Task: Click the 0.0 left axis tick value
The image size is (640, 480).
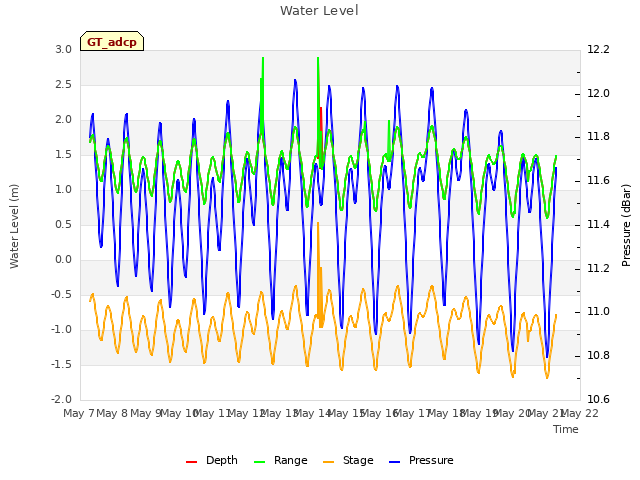Action: [x=64, y=260]
